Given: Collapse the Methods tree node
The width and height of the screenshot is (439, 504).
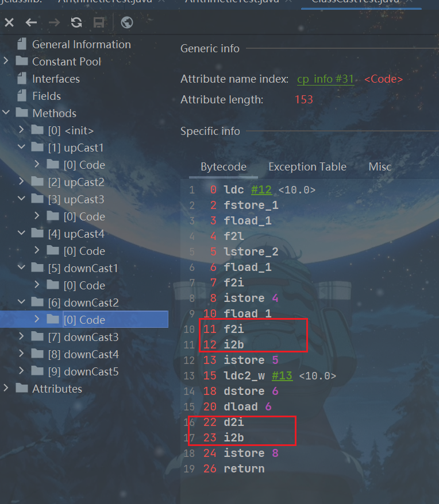Looking at the screenshot, I should [x=6, y=113].
